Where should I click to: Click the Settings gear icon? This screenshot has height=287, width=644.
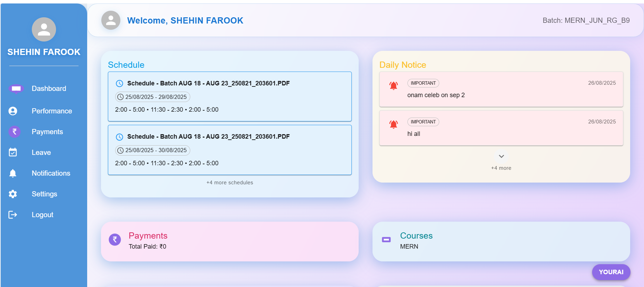pos(13,194)
